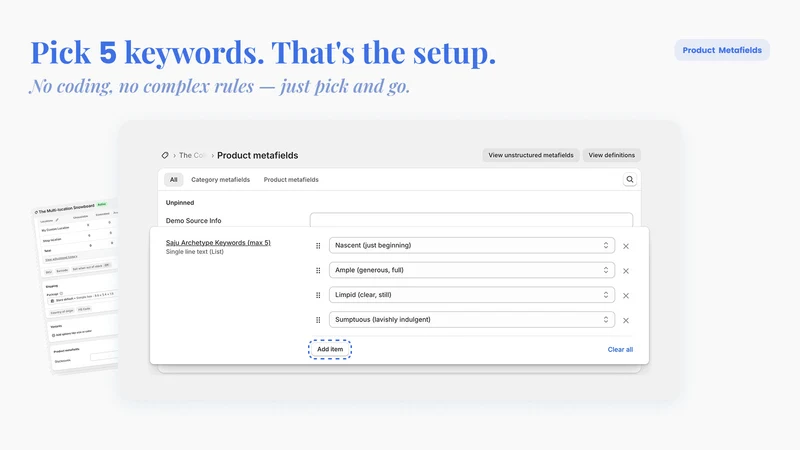Viewport: 800px width, 450px height.
Task: Click 'The Co' breadcrumb link
Action: tap(192, 155)
